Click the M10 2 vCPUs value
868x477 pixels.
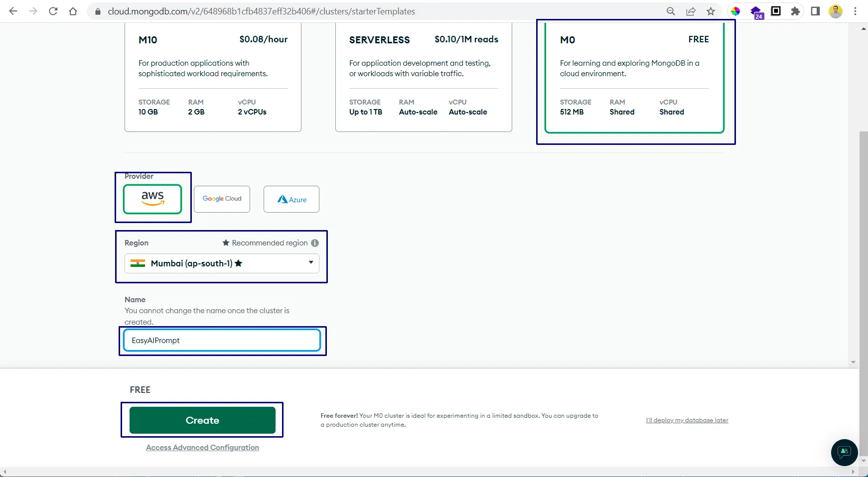pyautogui.click(x=252, y=112)
